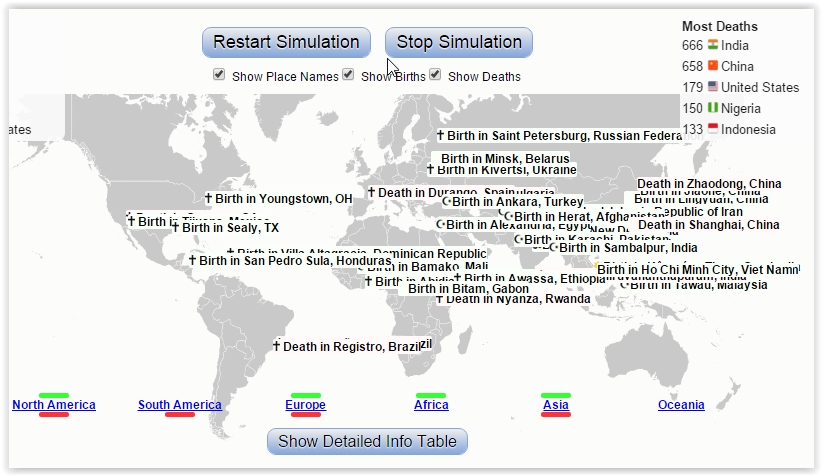Click the crescent marker beside Birth in Sambalpur
Screen dimensions: 822x476
click(x=554, y=247)
